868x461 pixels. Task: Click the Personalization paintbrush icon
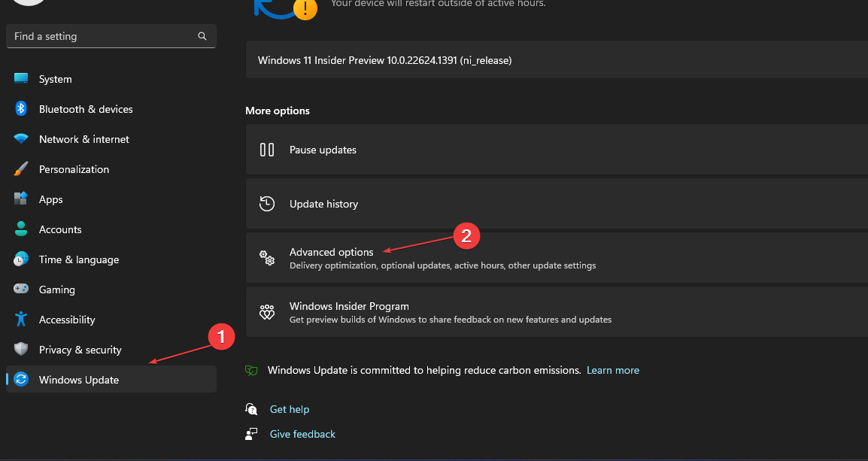coord(21,169)
